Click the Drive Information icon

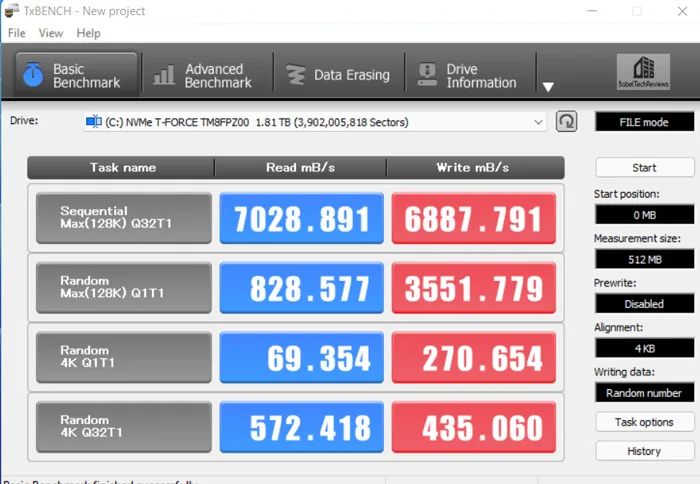coord(427,75)
